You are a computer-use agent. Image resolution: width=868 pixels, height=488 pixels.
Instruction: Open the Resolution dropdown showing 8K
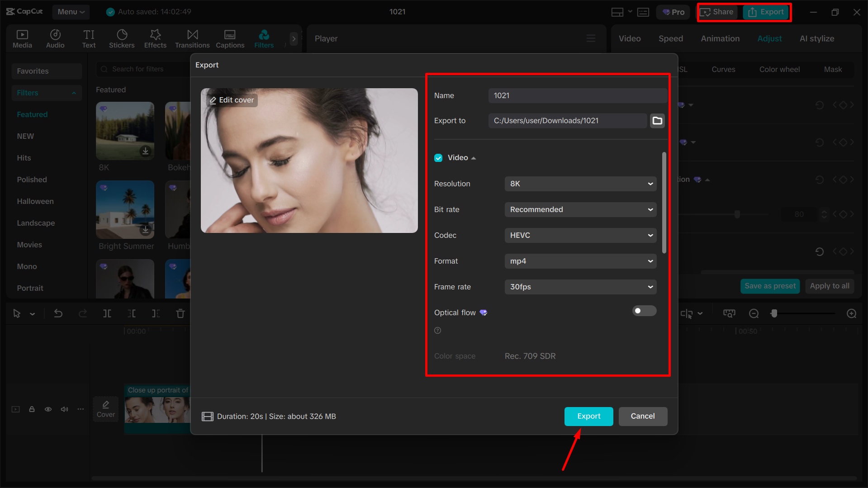click(x=580, y=184)
